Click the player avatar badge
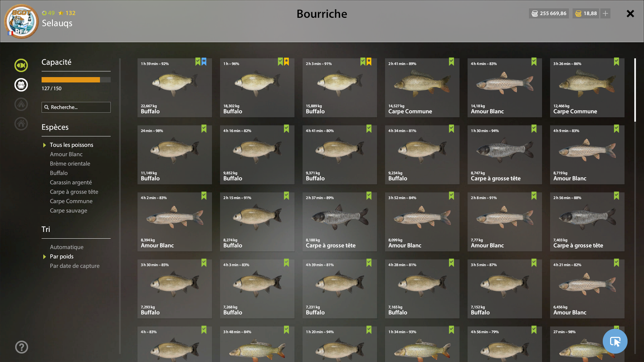 point(21,21)
